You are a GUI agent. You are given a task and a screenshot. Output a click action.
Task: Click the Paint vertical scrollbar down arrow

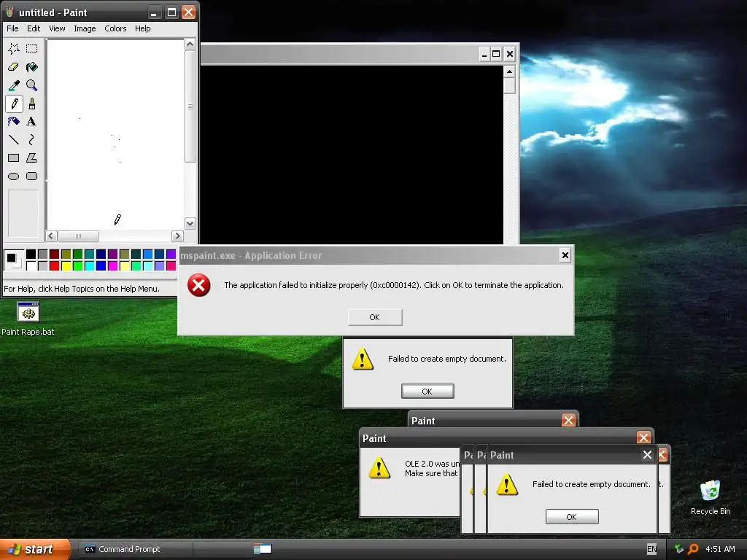click(190, 223)
